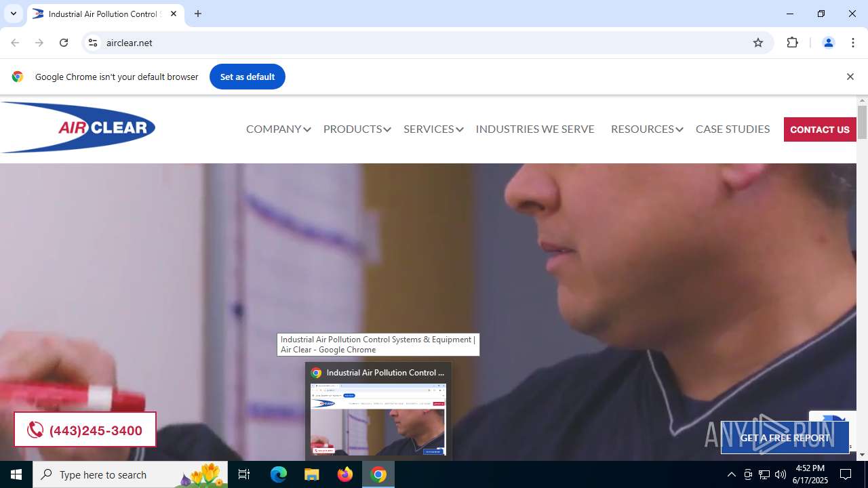Set Chrome as default browser

pyautogui.click(x=248, y=77)
